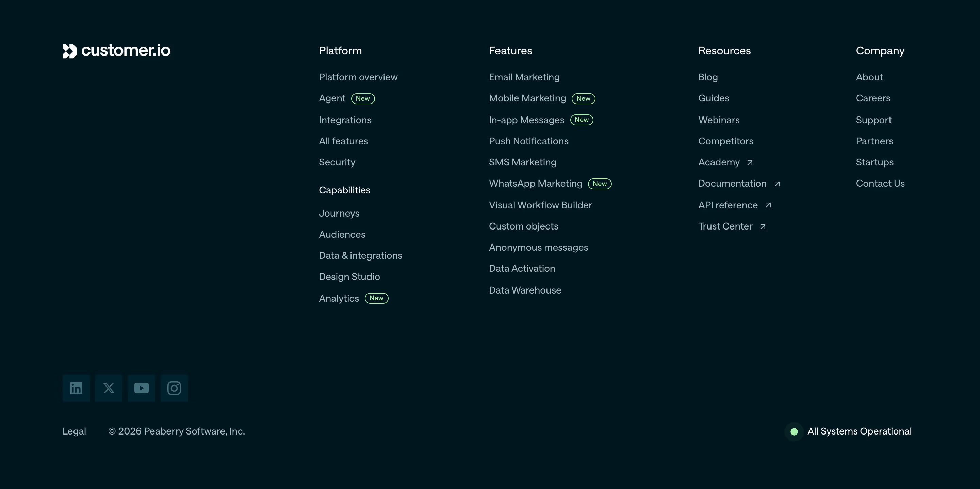
Task: Open the Journeys capability link
Action: [339, 213]
